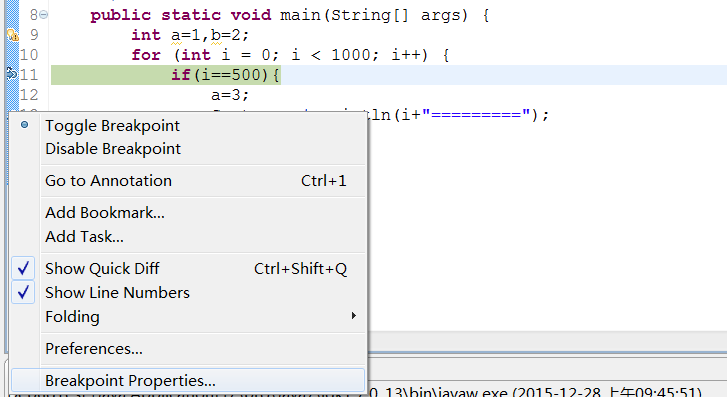The width and height of the screenshot is (727, 397).
Task: Click line number 12 in the gutter
Action: pos(29,95)
